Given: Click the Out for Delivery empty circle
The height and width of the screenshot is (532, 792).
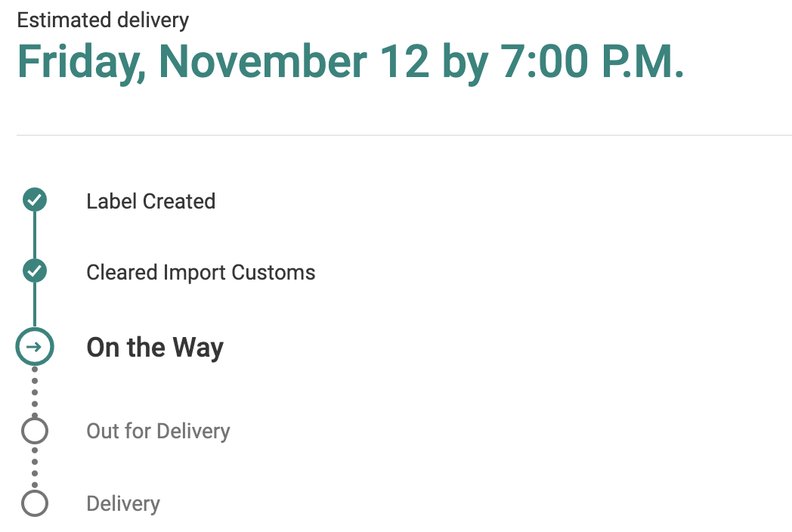Looking at the screenshot, I should click(x=35, y=431).
